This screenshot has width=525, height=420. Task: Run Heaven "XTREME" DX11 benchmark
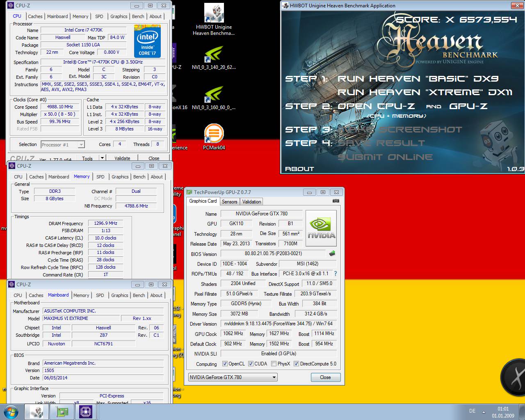click(425, 92)
